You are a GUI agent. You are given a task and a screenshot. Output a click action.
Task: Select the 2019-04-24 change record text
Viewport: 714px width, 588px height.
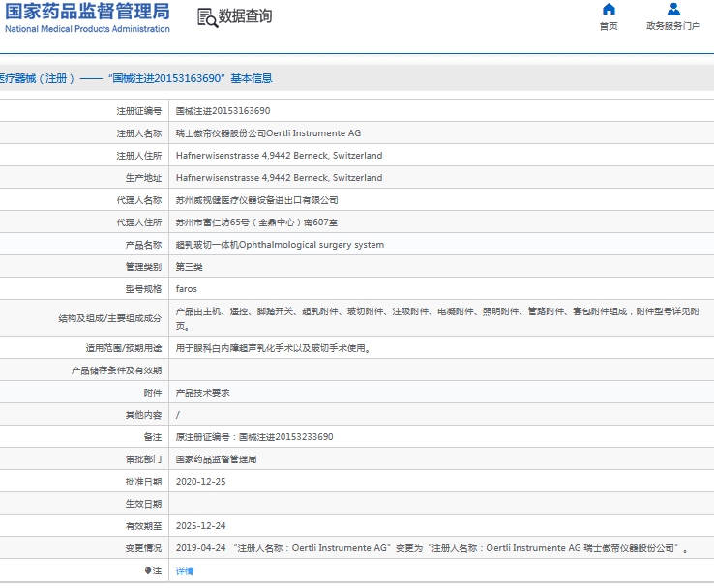(431, 548)
